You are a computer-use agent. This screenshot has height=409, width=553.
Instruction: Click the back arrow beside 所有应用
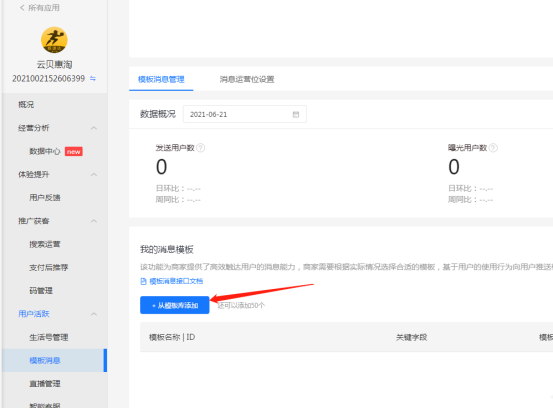[22, 8]
